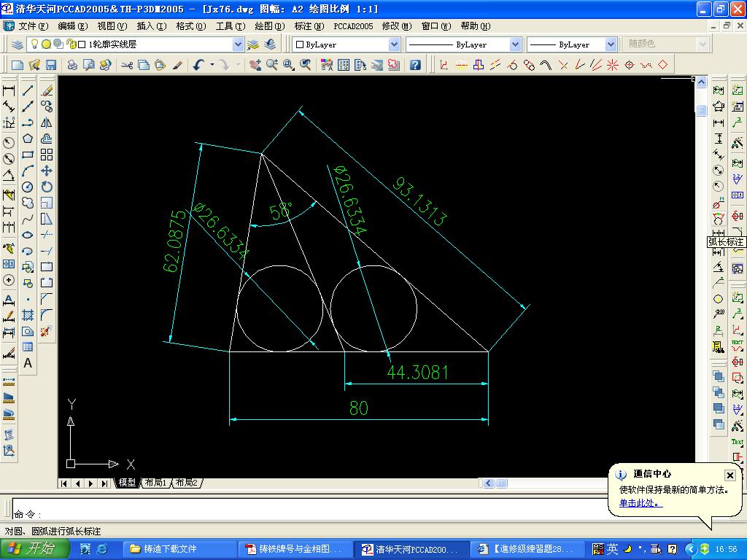Select the Circle draw tool
This screenshot has height=560, width=747.
click(x=28, y=187)
